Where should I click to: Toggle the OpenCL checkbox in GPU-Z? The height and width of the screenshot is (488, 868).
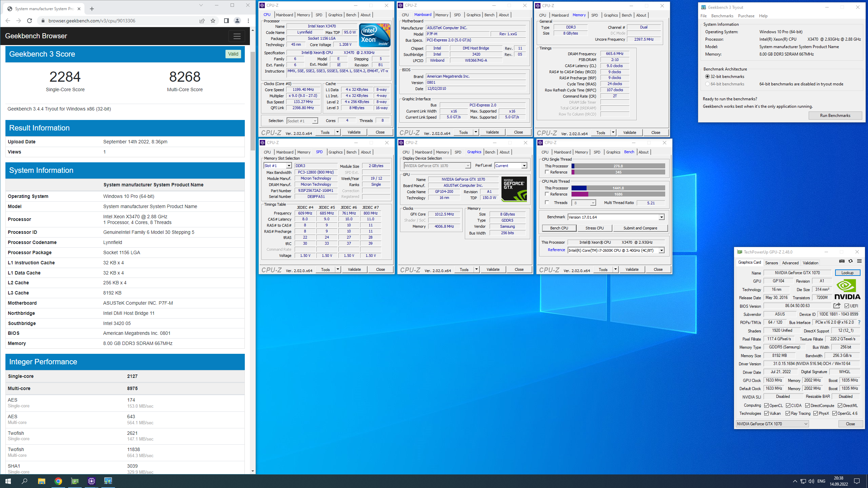[766, 405]
